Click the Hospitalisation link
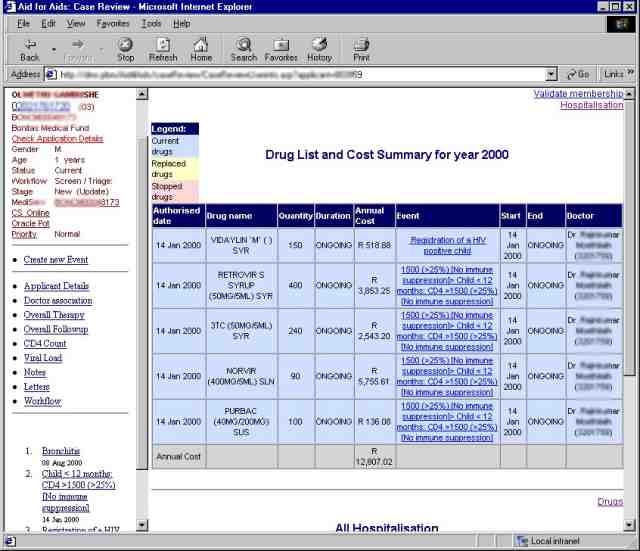Screen dimensions: 640x551 591,105
